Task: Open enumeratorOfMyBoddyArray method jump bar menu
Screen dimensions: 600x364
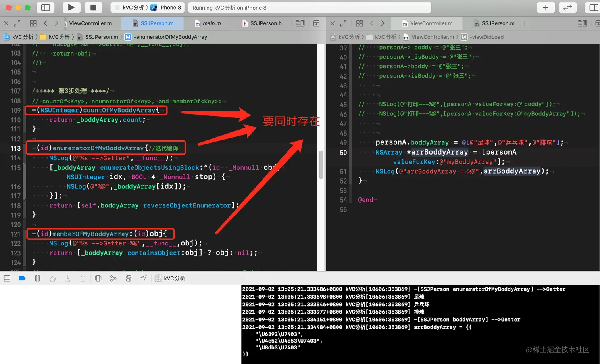Action: (166, 37)
